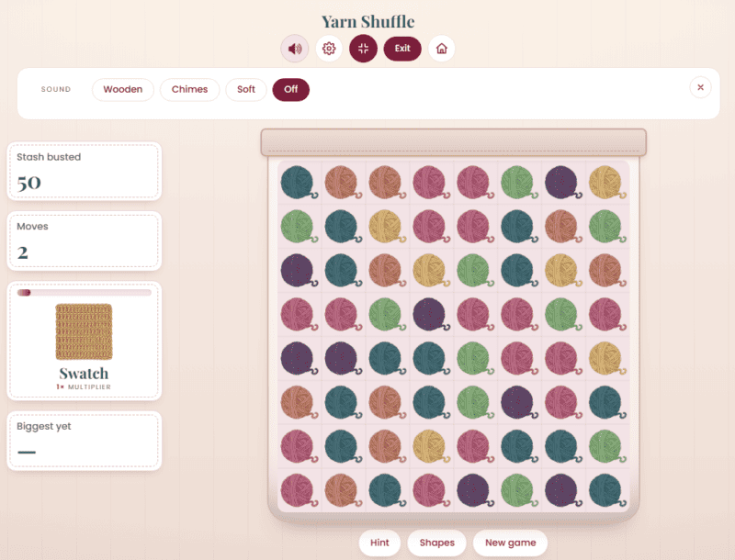Start a New game
735x560 pixels.
[x=511, y=543]
